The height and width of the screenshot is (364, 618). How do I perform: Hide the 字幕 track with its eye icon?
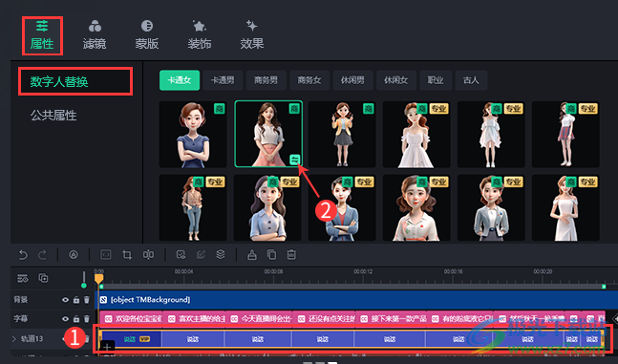pyautogui.click(x=65, y=319)
